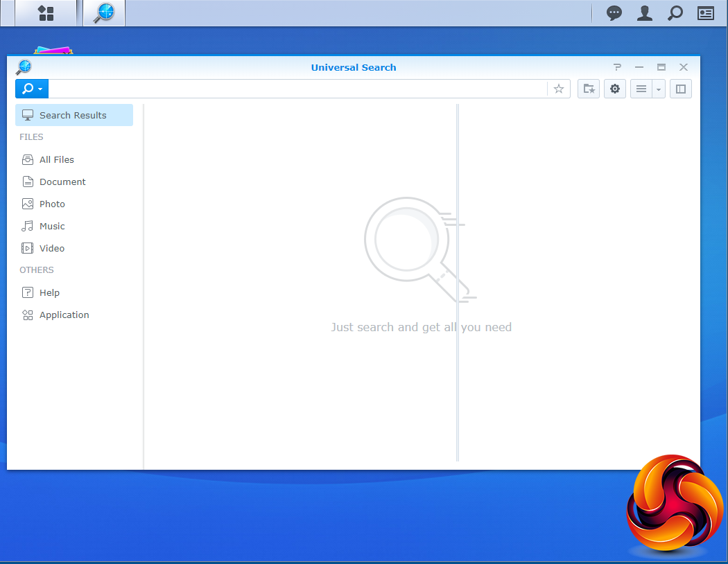The height and width of the screenshot is (564, 728).
Task: Switch to list view mode button
Action: point(641,89)
